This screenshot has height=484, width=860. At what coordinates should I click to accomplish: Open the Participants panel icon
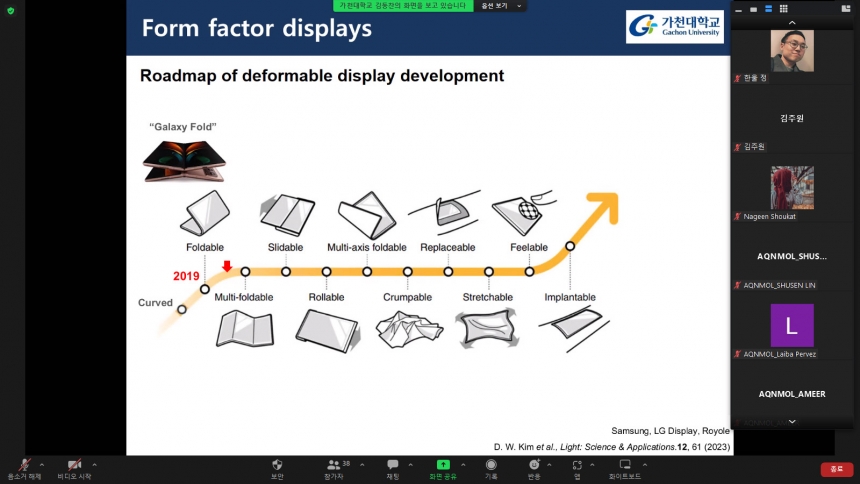[x=333, y=465]
